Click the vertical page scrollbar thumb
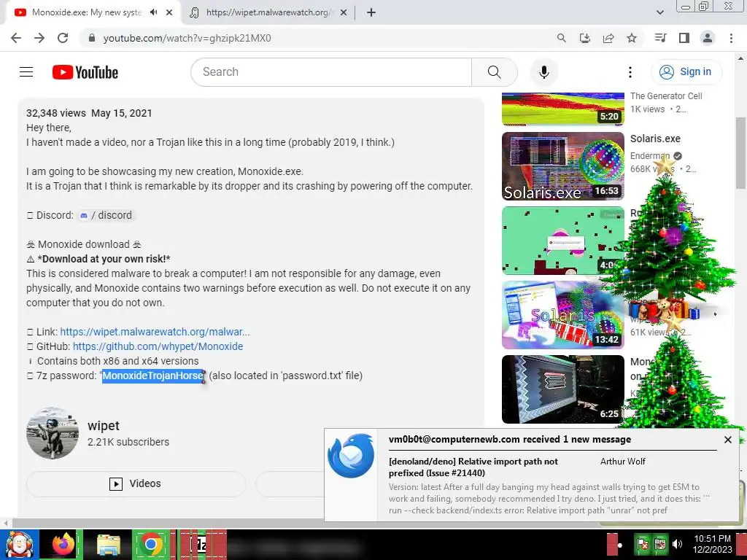 click(741, 152)
